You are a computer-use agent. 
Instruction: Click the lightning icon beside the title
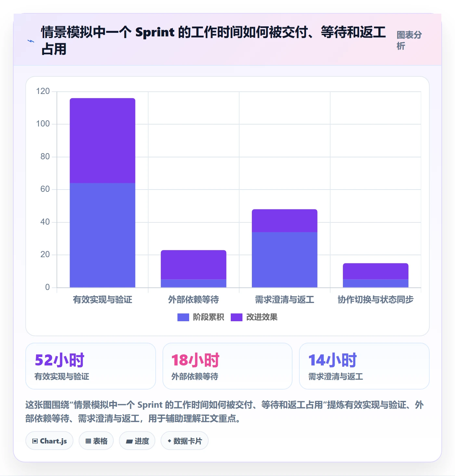click(31, 41)
